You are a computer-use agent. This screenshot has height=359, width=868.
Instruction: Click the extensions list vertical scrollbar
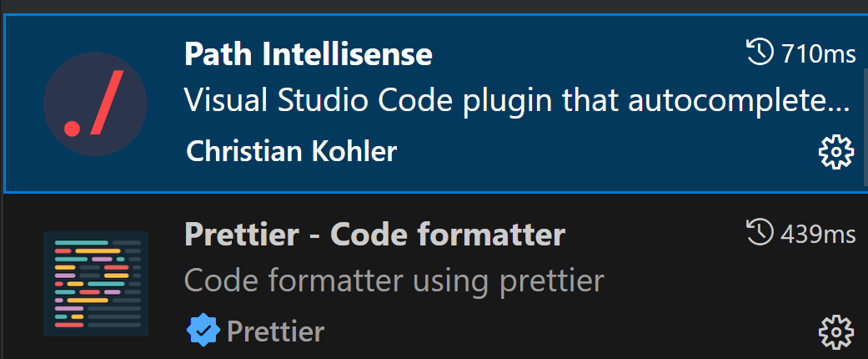865,128
